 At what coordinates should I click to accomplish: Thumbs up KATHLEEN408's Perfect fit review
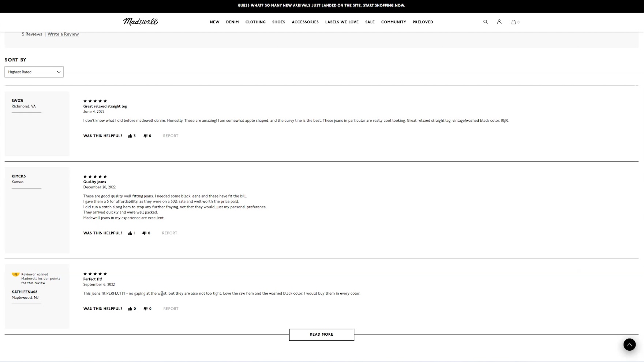[x=130, y=309]
